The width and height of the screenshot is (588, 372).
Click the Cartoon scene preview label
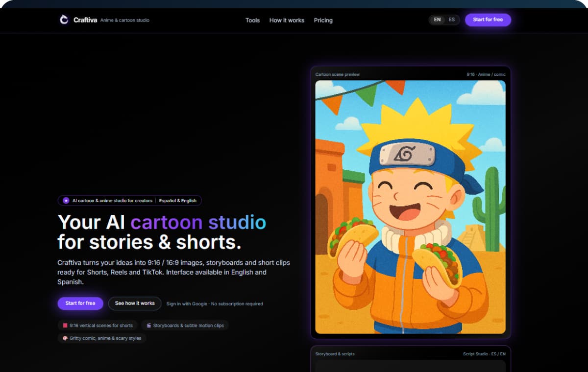[x=337, y=74]
